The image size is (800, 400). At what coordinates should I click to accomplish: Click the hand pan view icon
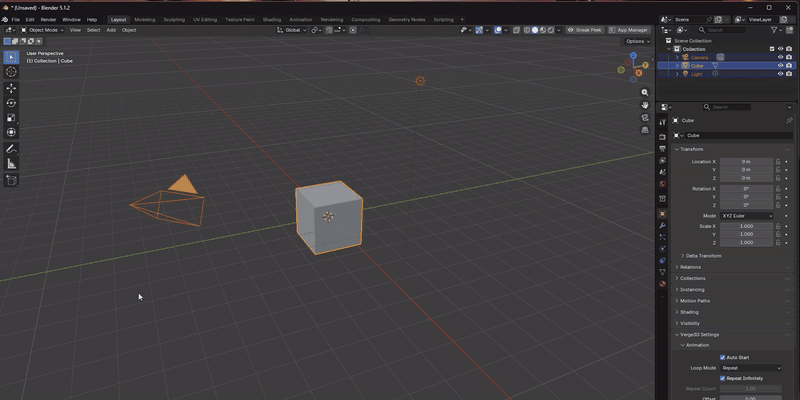[645, 105]
